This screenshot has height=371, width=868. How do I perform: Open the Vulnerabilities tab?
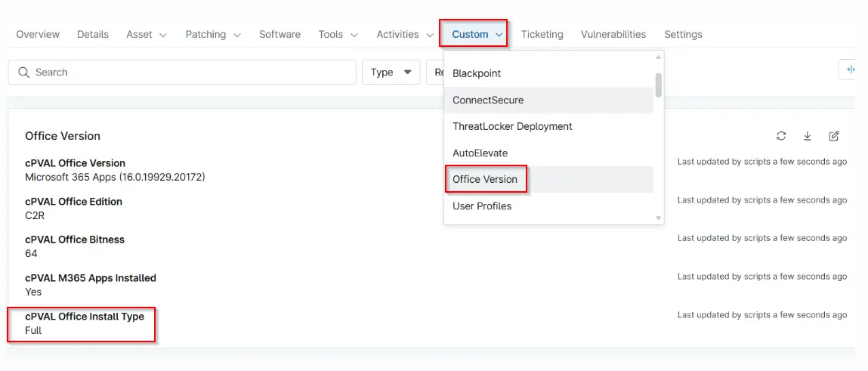tap(613, 34)
